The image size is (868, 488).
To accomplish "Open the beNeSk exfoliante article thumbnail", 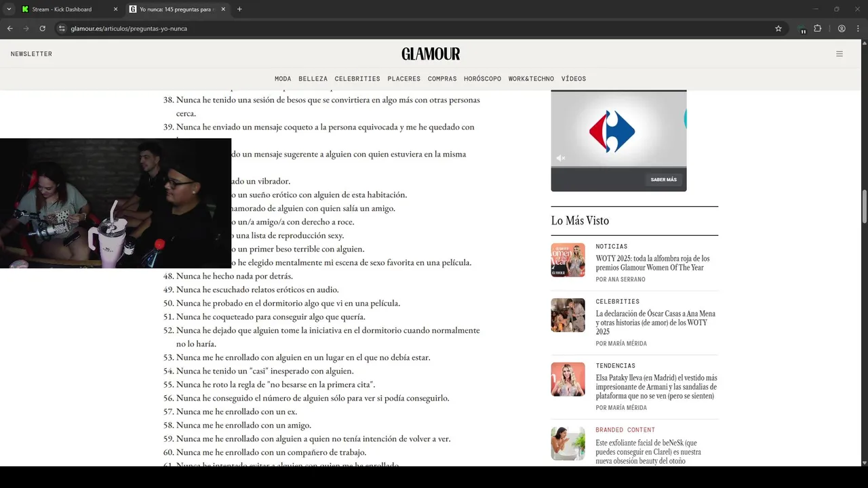I will [x=568, y=443].
